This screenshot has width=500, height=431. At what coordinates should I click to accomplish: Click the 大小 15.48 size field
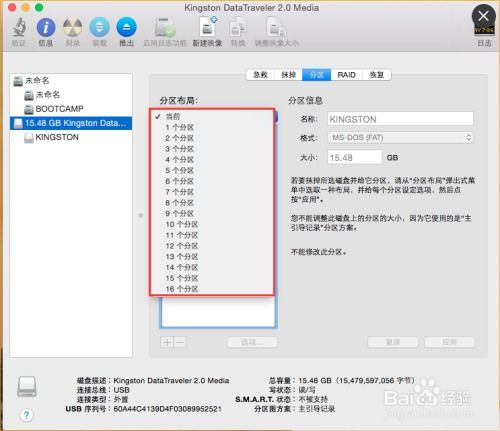354,157
